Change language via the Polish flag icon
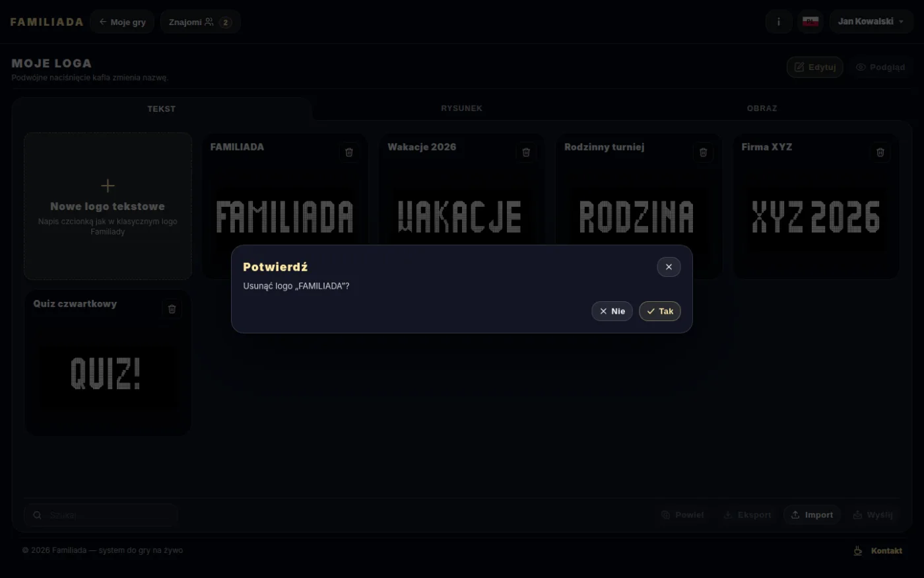 pos(810,22)
